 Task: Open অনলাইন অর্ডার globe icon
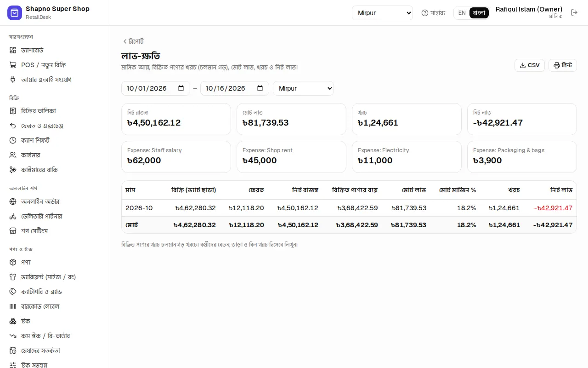13,201
